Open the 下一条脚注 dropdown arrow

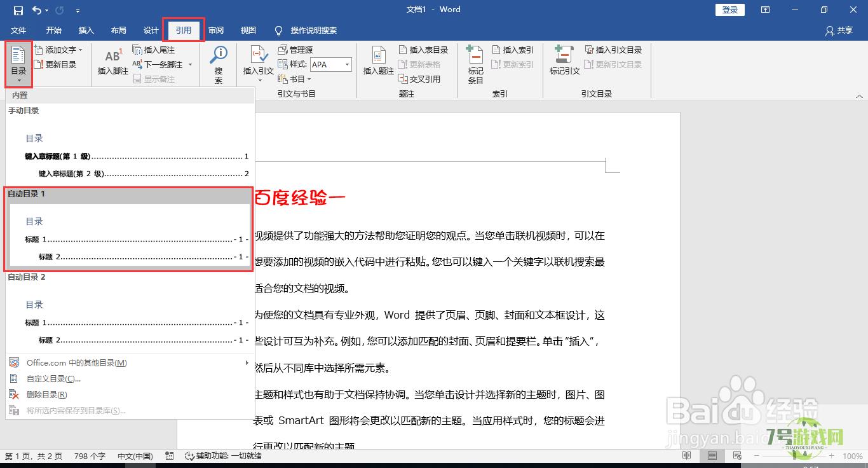click(190, 64)
